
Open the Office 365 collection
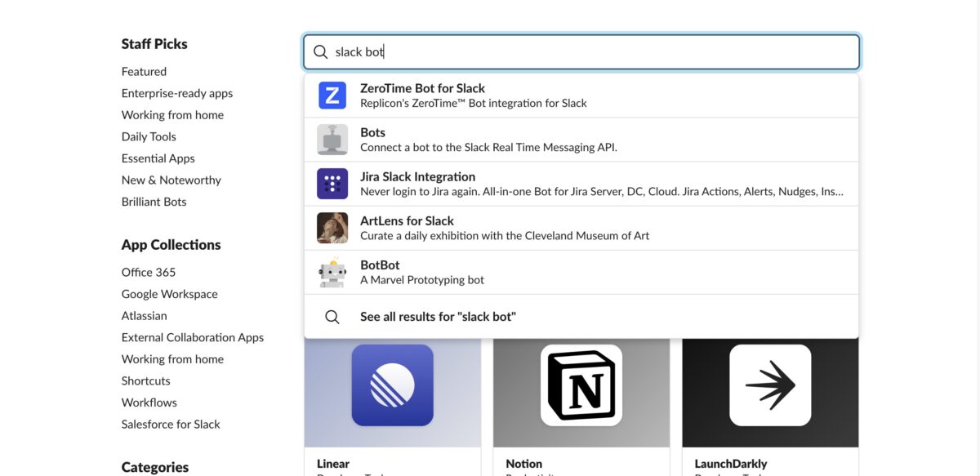[149, 272]
